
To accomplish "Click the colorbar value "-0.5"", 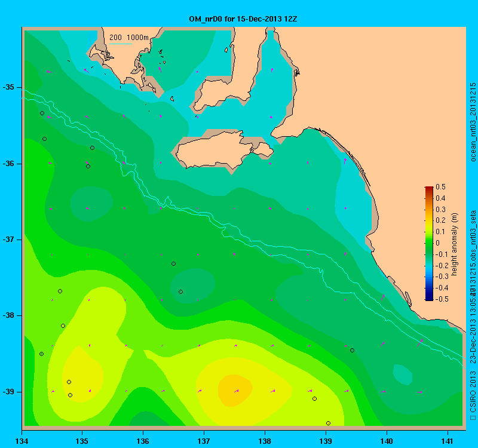I will pyautogui.click(x=442, y=299).
